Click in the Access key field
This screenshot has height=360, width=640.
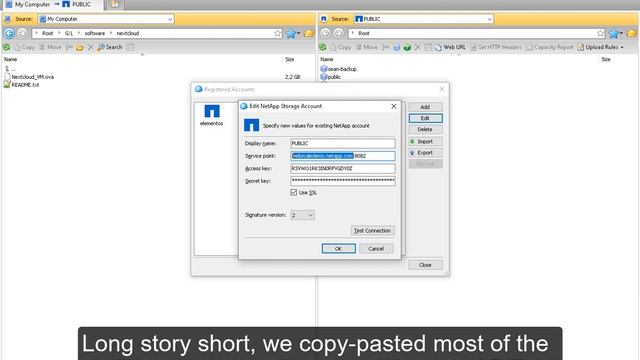point(342,168)
